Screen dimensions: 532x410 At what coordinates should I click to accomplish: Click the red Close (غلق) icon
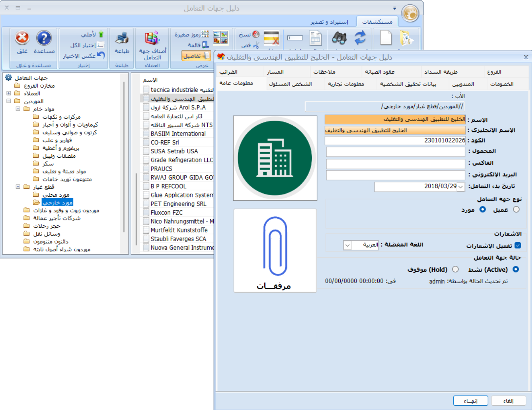point(22,38)
